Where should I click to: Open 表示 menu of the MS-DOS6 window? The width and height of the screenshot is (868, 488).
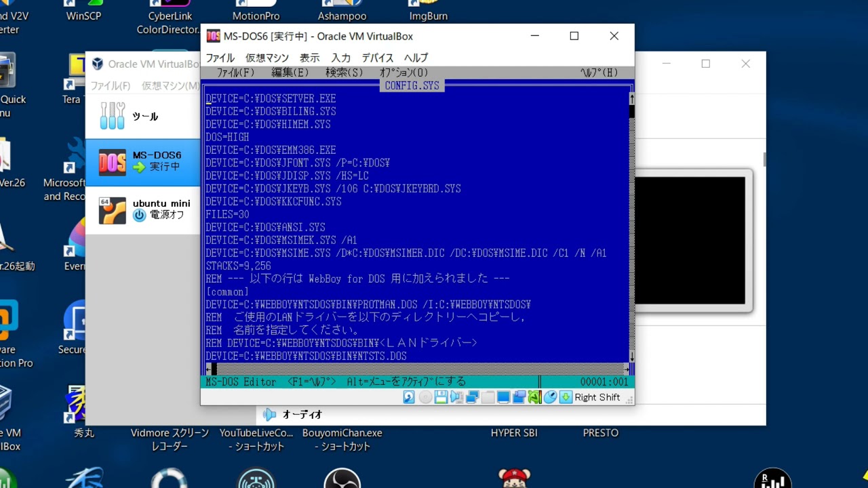coord(309,58)
